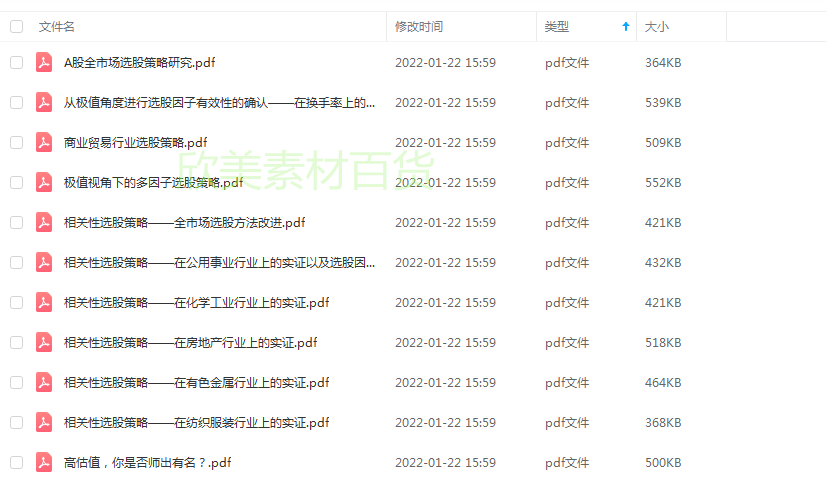Image resolution: width=826 pixels, height=493 pixels.
Task: Check the box for 高估值，你是否师出有名？.pdf
Action: click(x=16, y=462)
